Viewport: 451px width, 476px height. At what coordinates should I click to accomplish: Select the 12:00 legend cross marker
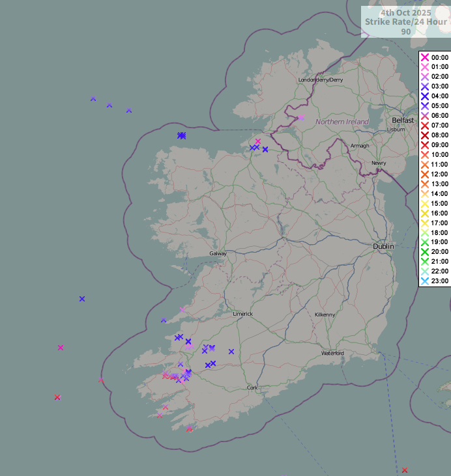click(425, 174)
